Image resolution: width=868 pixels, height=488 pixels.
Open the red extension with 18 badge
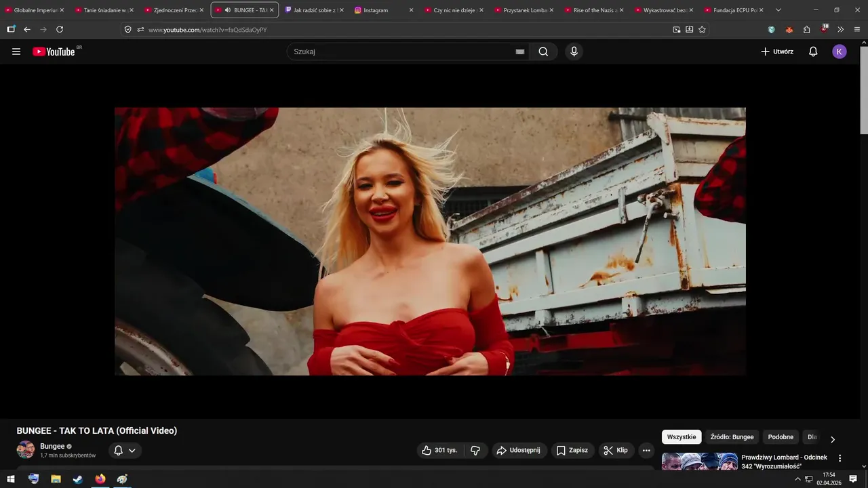click(x=824, y=29)
